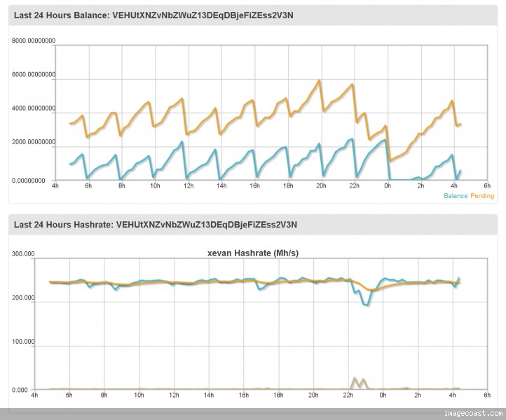Click the highest Pending peak near 20h
This screenshot has width=506, height=420.
pos(320,80)
